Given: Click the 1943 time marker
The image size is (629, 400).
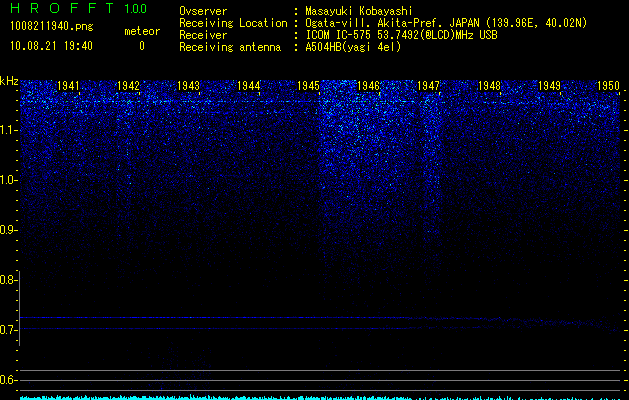Looking at the screenshot, I should pyautogui.click(x=189, y=86).
